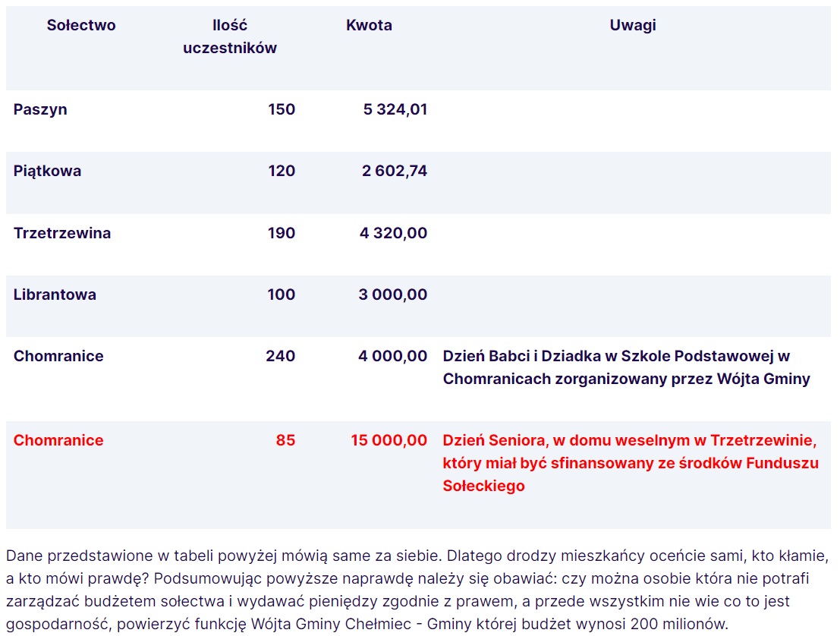The height and width of the screenshot is (636, 840).
Task: Click the Piątkowa row name
Action: point(47,171)
